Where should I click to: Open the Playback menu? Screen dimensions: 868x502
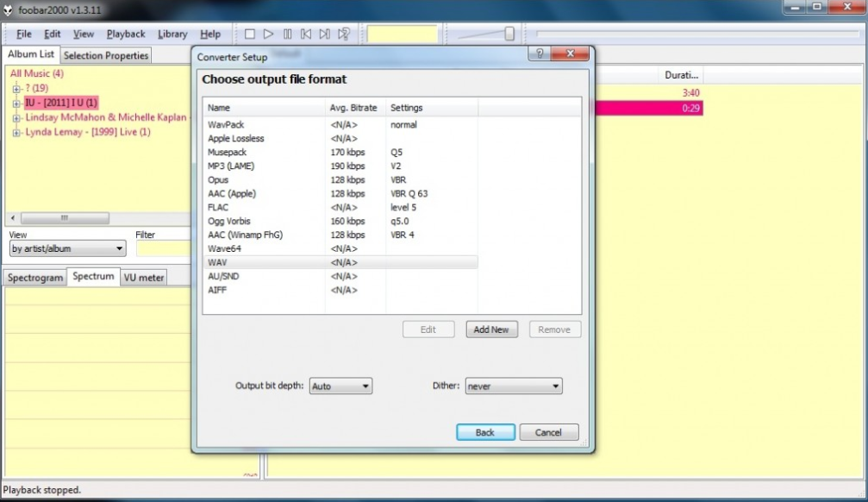point(126,34)
